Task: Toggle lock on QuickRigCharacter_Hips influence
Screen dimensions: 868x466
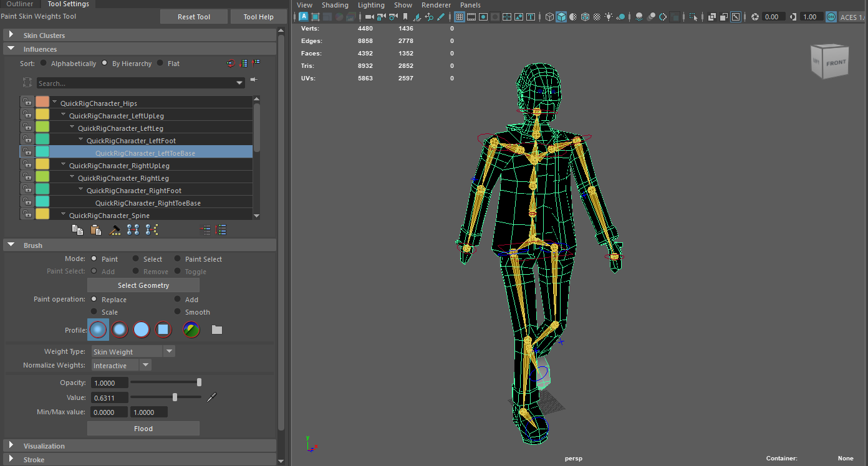Action: coord(27,103)
